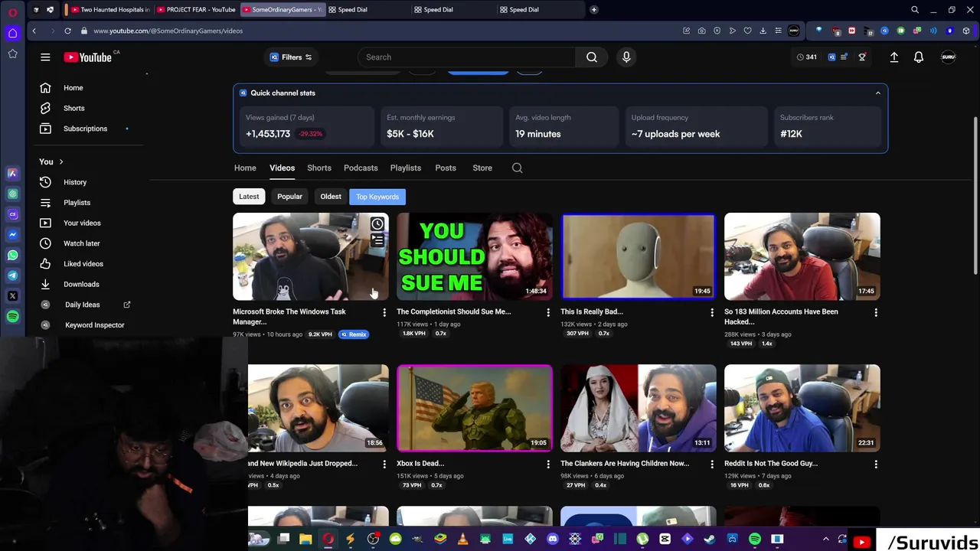Open the vidIQ trophy icon
The height and width of the screenshot is (551, 980).
[862, 57]
